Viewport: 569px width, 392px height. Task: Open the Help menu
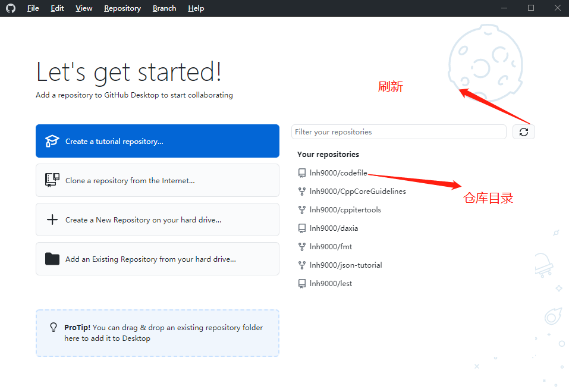[196, 8]
